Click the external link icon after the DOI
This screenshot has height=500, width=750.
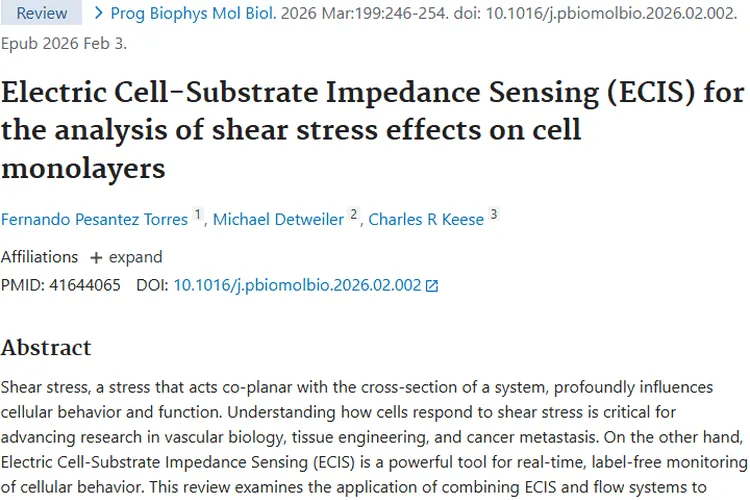point(432,286)
